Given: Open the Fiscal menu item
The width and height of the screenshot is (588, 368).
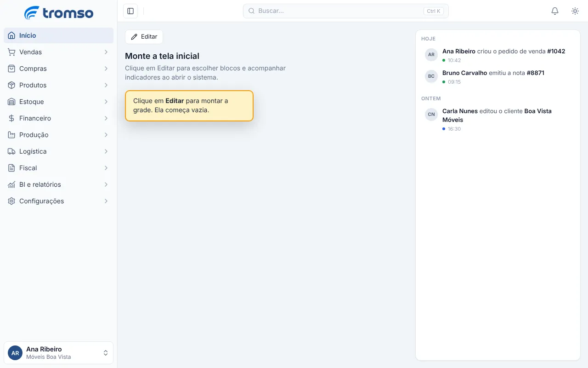Looking at the screenshot, I should point(58,168).
